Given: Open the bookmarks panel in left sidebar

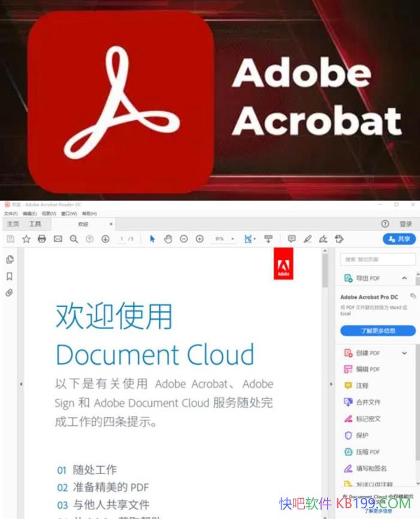Looking at the screenshot, I should pos(10,277).
